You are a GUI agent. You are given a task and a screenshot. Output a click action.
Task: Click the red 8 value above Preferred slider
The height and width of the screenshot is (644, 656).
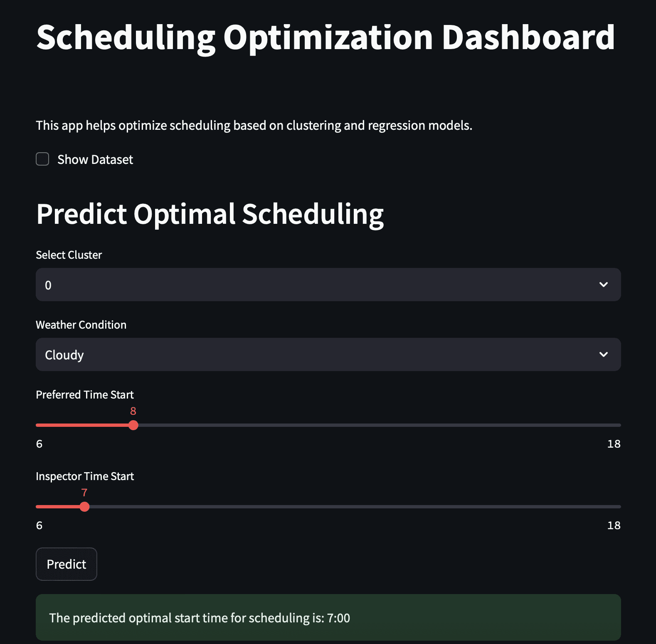pyautogui.click(x=133, y=411)
